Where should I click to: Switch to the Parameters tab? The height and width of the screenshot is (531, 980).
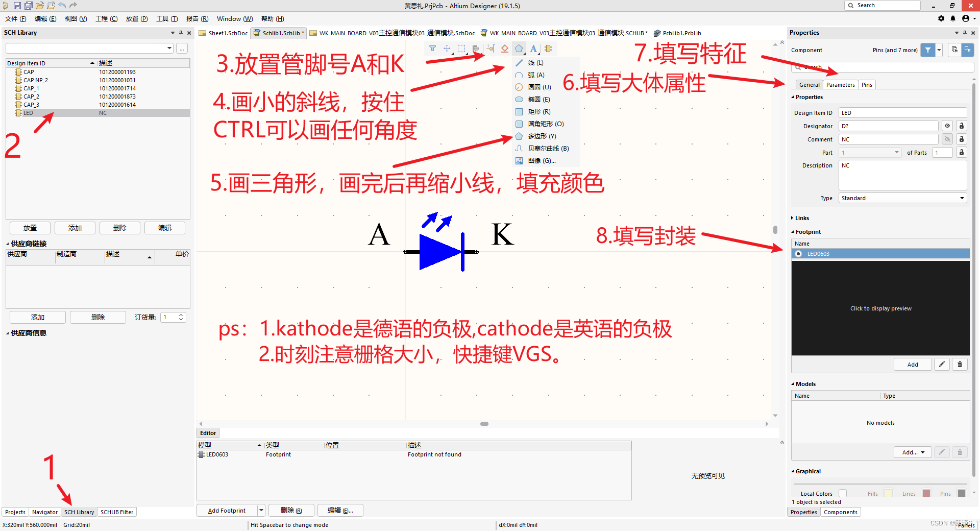(x=840, y=84)
